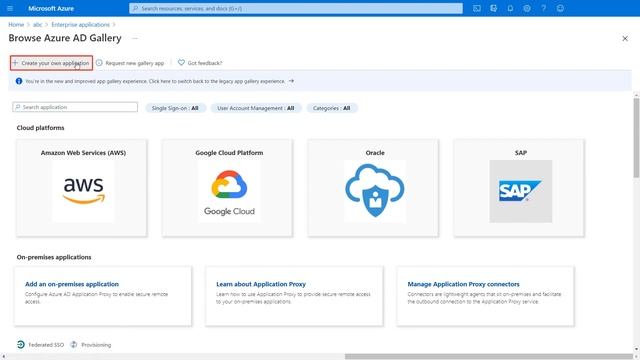Focus the Search application field
This screenshot has width=640, height=360.
(75, 107)
